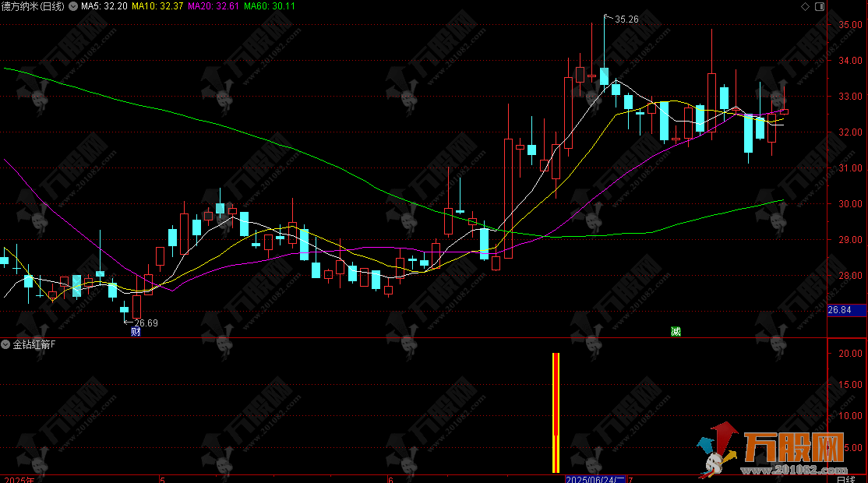Viewport: 868px width, 483px height.
Task: Click the 34.00 price axis label
Action: (x=850, y=61)
